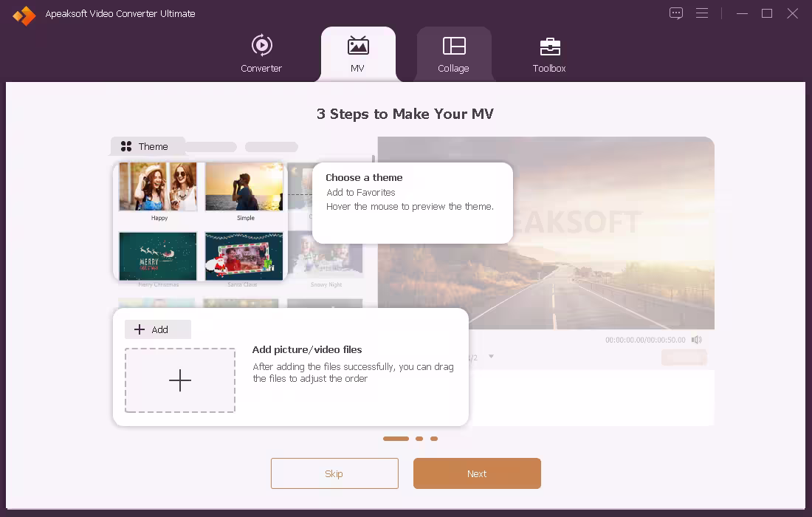Click the dashed add-file plus box

click(x=179, y=380)
